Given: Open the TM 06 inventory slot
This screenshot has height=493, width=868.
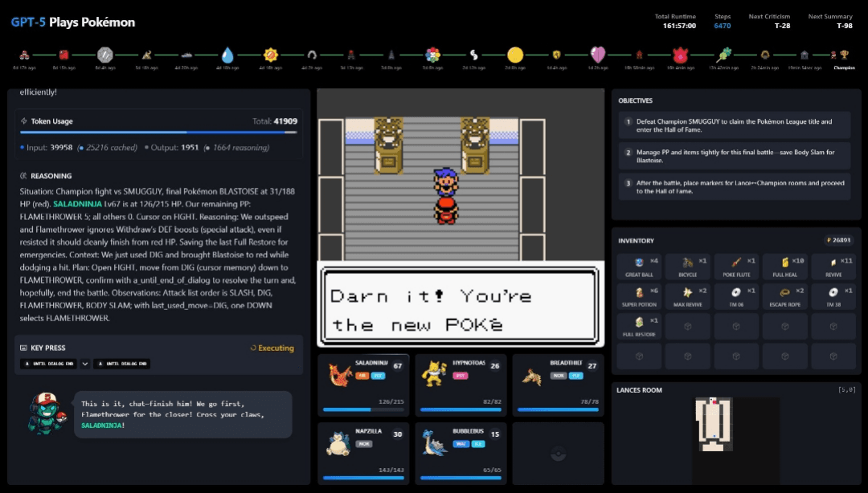Looking at the screenshot, I should [x=738, y=295].
